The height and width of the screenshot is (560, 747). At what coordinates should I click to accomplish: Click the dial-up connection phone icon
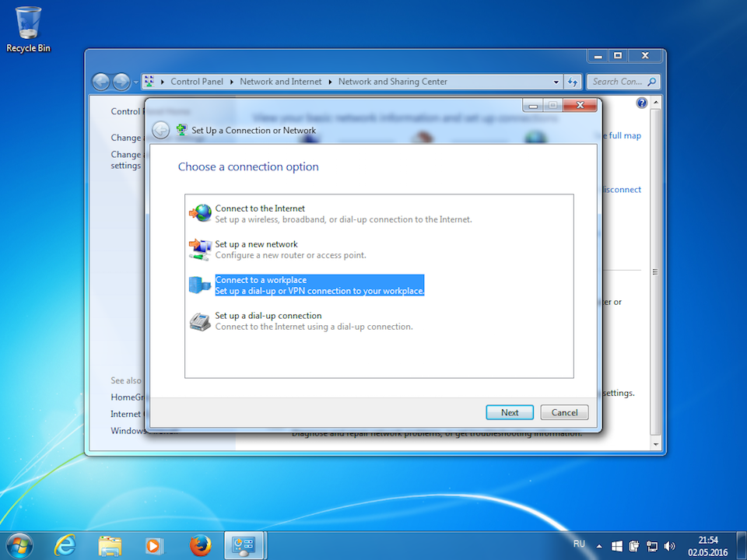tap(200, 320)
